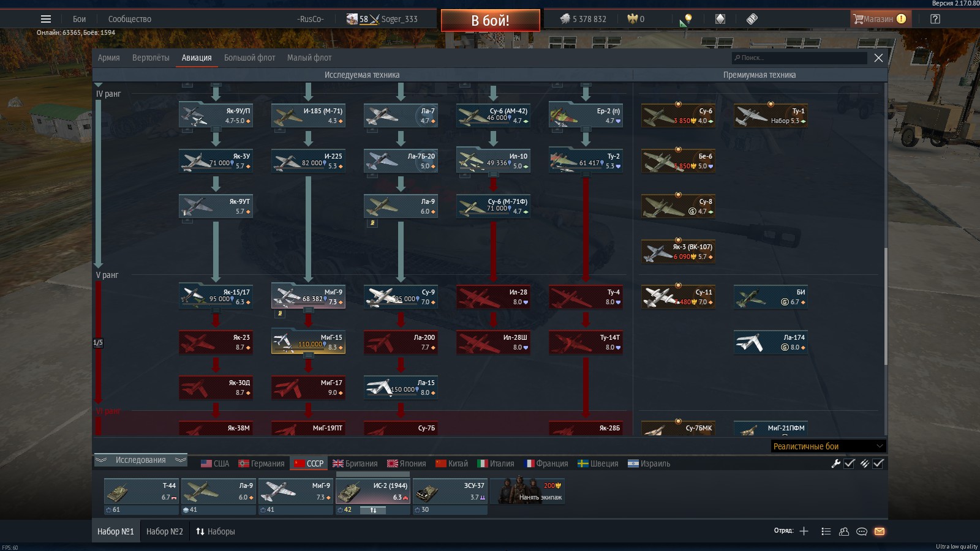Select the premium Бе-6 card
This screenshot has width=980, height=551.
[x=678, y=160]
